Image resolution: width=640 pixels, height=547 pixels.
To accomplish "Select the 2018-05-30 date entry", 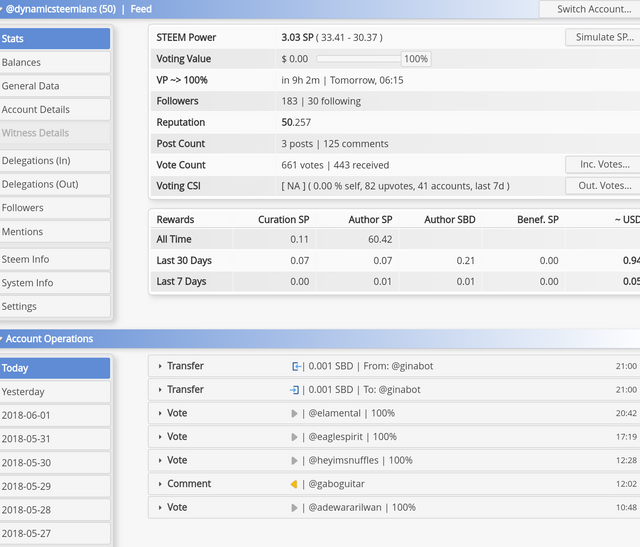I will click(55, 463).
